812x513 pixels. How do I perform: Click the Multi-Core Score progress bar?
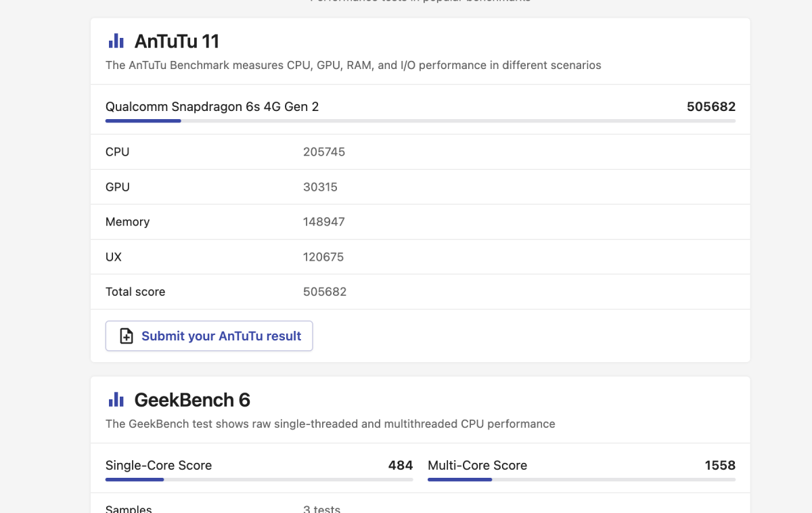coord(581,480)
